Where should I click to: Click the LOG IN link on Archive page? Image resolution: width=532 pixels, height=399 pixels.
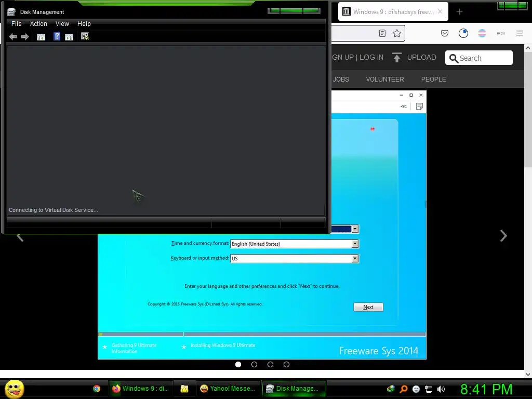coord(371,57)
